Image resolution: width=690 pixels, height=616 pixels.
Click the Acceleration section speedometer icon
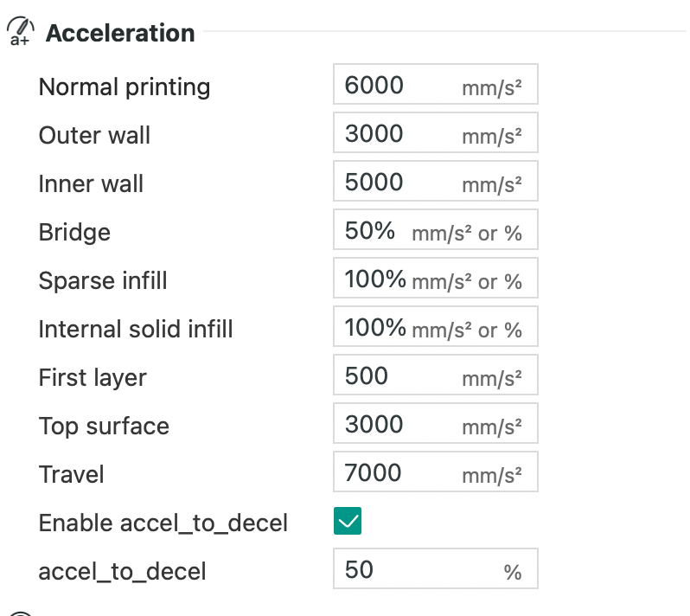20,31
